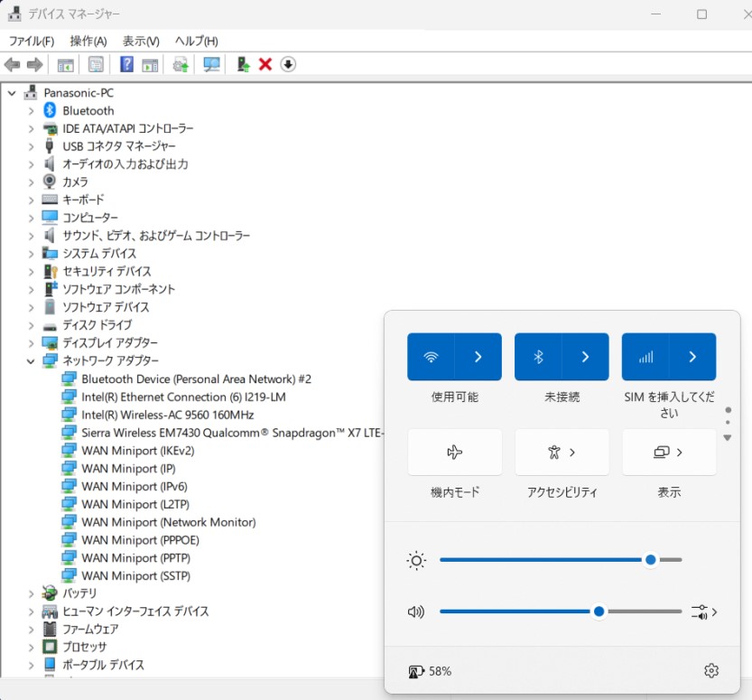Expand USB コネクタ マネージャー
This screenshot has width=752, height=700.
pyautogui.click(x=32, y=146)
